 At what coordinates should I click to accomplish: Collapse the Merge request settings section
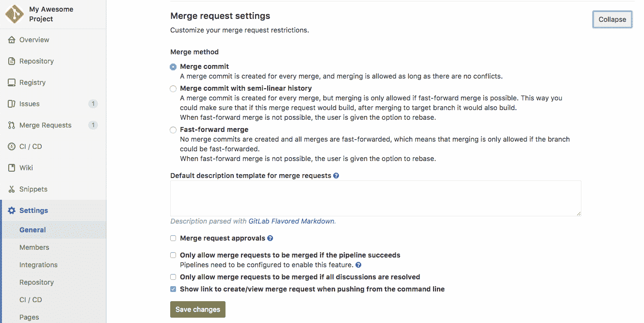point(612,19)
